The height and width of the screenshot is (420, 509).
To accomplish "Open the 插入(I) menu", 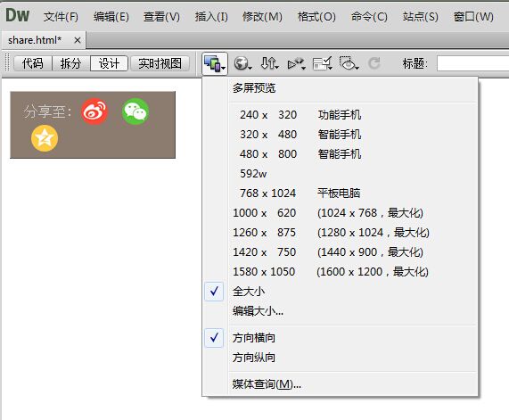I will coord(211,17).
